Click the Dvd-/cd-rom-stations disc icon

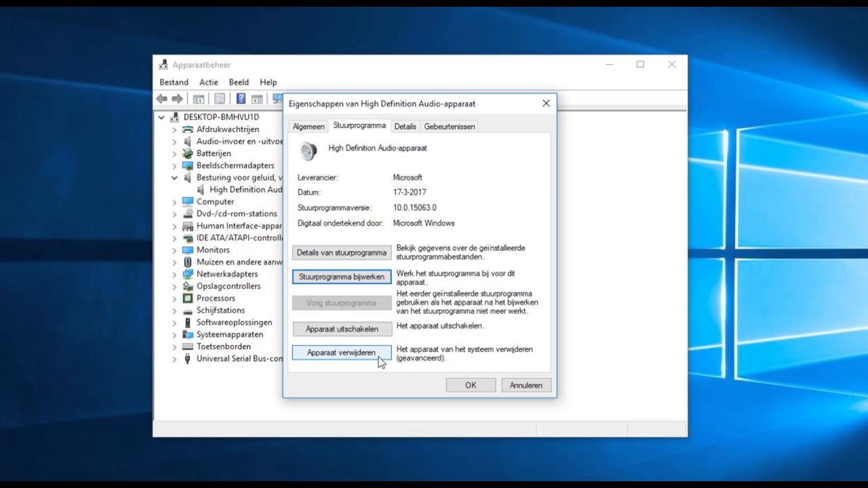[x=188, y=213]
